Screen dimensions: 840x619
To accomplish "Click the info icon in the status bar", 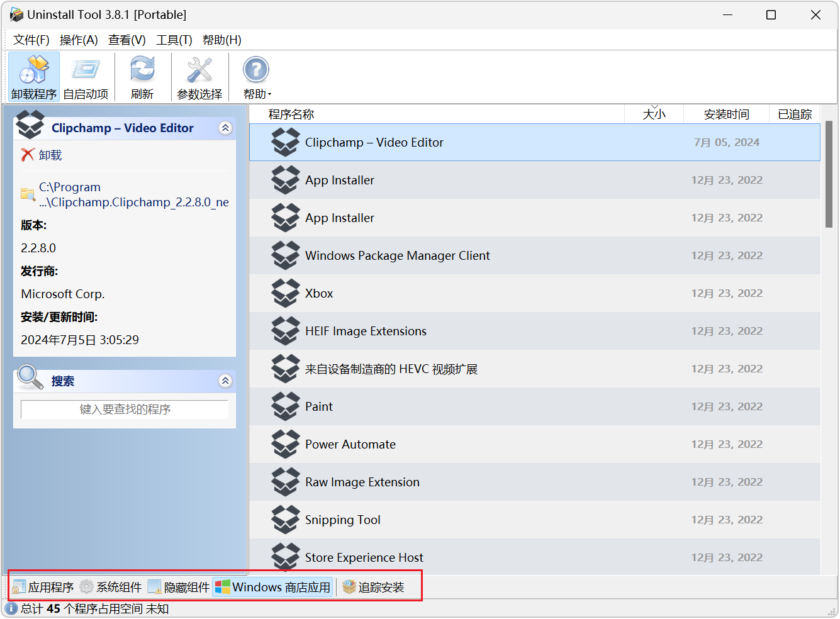I will click(11, 608).
